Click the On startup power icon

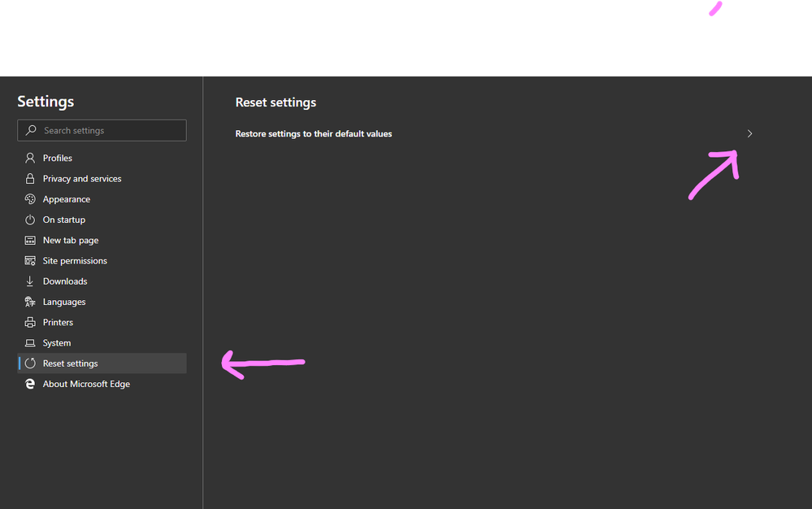(x=30, y=220)
